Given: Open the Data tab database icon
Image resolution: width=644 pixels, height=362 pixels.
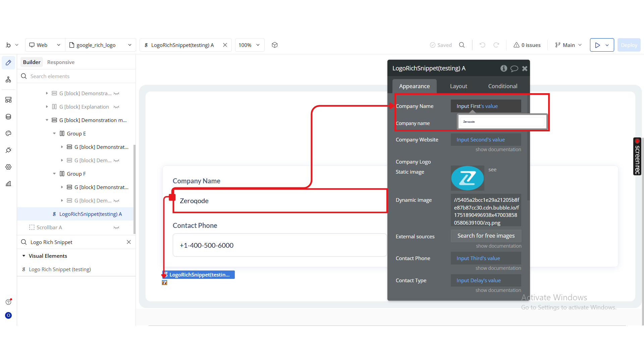Looking at the screenshot, I should click(8, 117).
